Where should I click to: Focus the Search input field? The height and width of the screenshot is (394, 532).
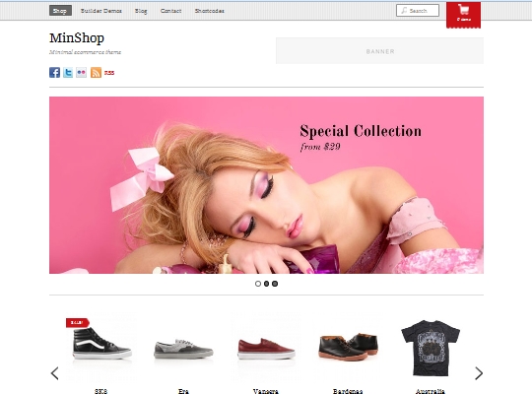point(418,11)
